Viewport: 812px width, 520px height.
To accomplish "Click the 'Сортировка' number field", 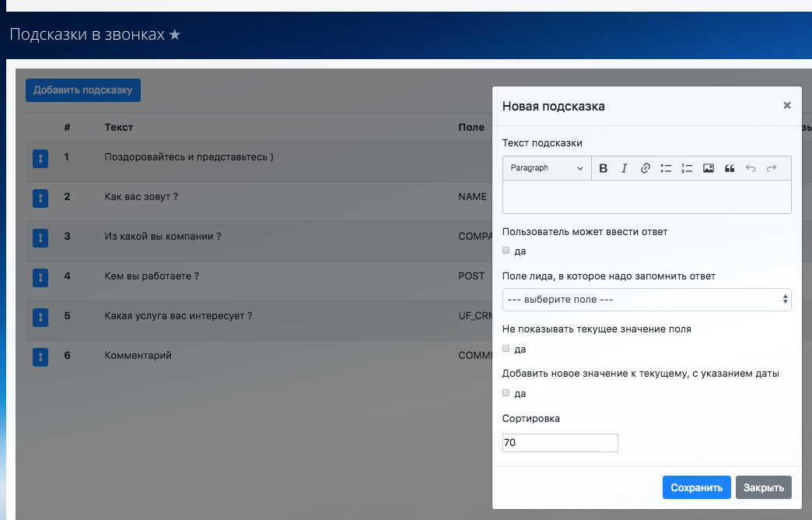I will click(560, 443).
